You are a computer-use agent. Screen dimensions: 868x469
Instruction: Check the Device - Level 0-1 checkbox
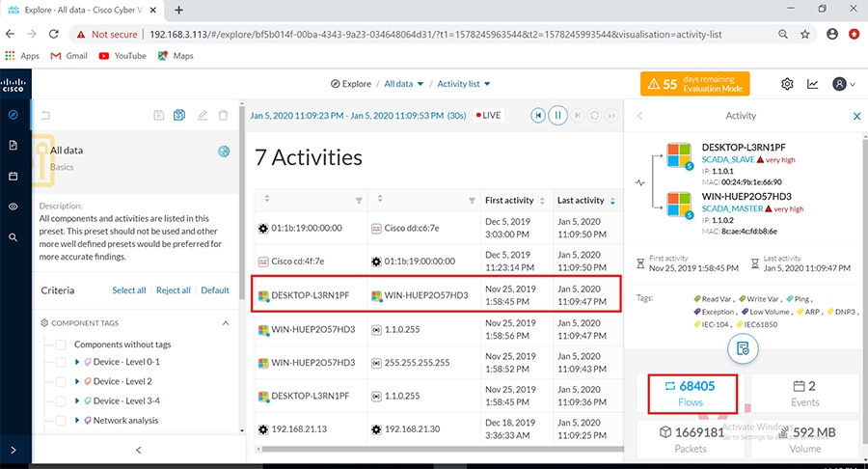pyautogui.click(x=61, y=363)
